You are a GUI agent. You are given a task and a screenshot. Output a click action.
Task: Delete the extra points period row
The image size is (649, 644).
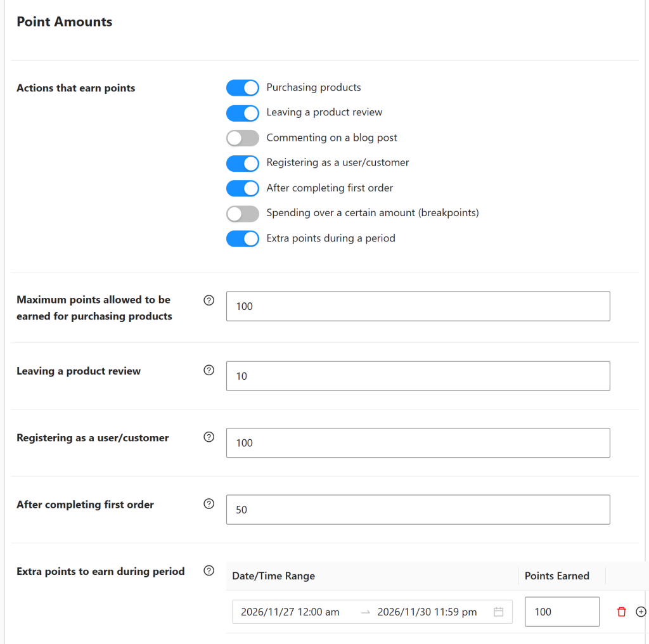click(621, 612)
